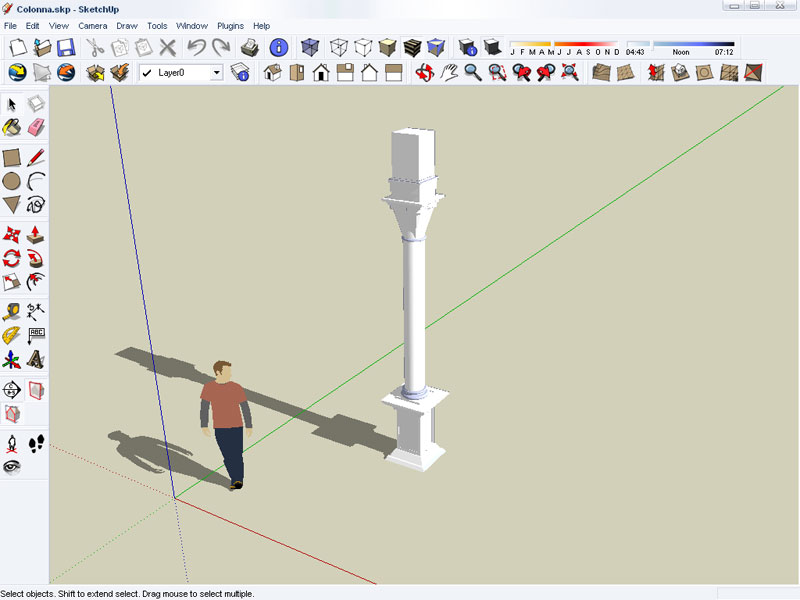Activate the Walk tool footprints icon
Screen dimensions: 800x600
tap(36, 442)
